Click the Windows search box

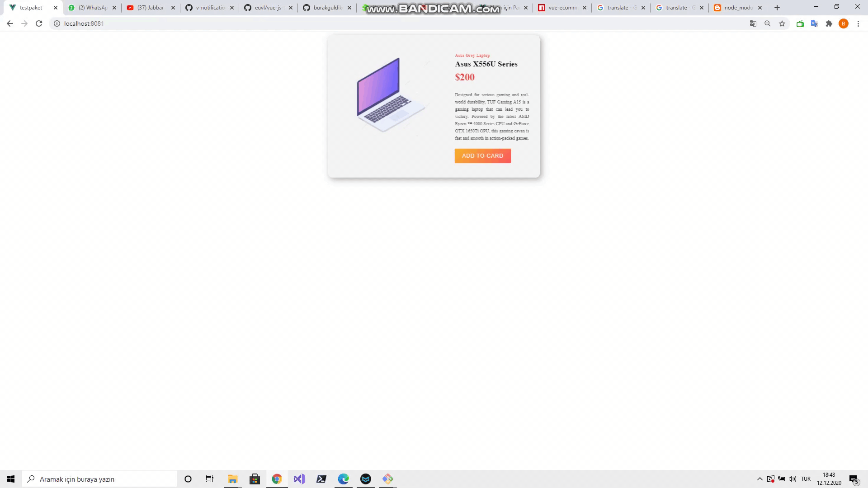point(99,479)
